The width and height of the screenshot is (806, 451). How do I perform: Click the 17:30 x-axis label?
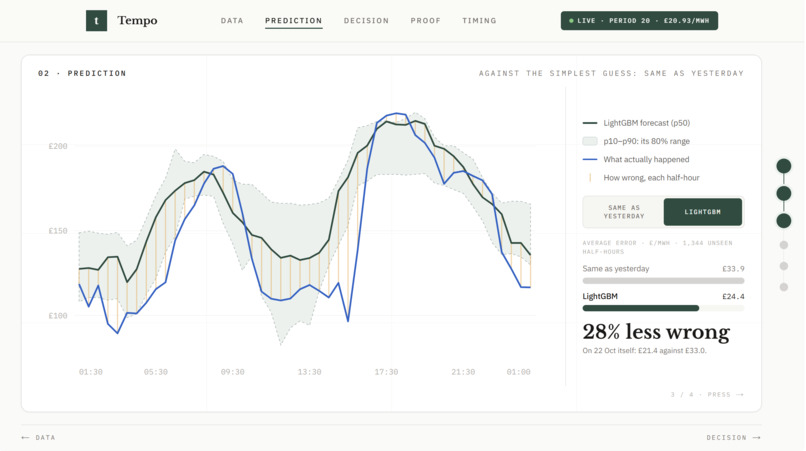(x=386, y=372)
